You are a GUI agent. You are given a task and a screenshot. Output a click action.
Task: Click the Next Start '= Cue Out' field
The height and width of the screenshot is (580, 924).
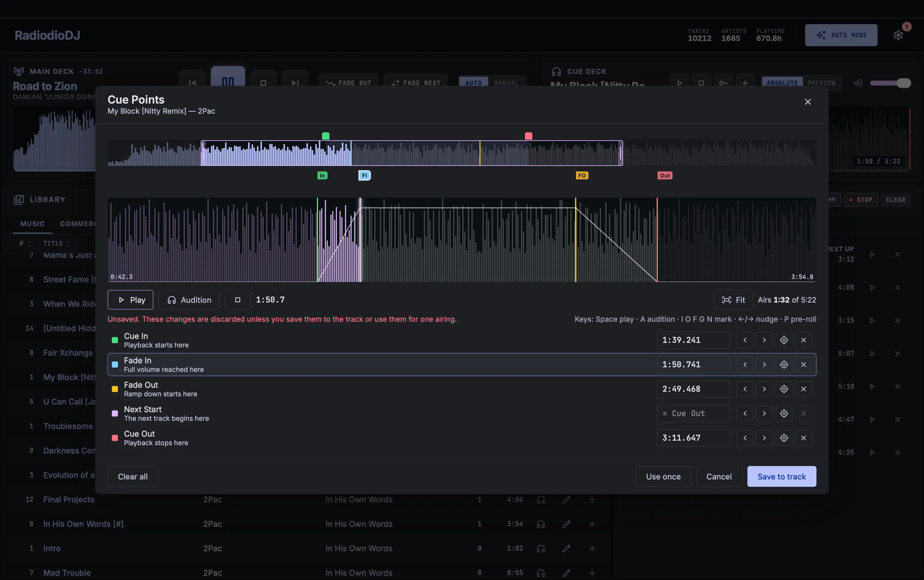pos(693,413)
